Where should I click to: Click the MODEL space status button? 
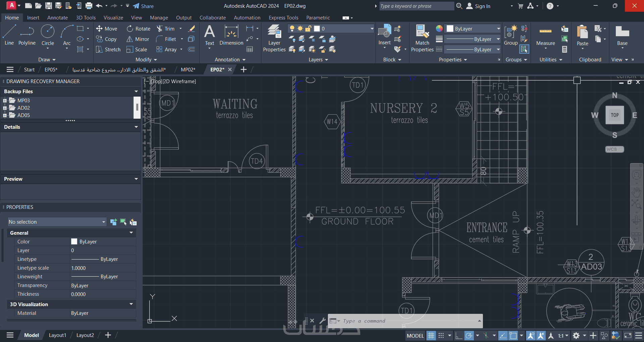[415, 336]
